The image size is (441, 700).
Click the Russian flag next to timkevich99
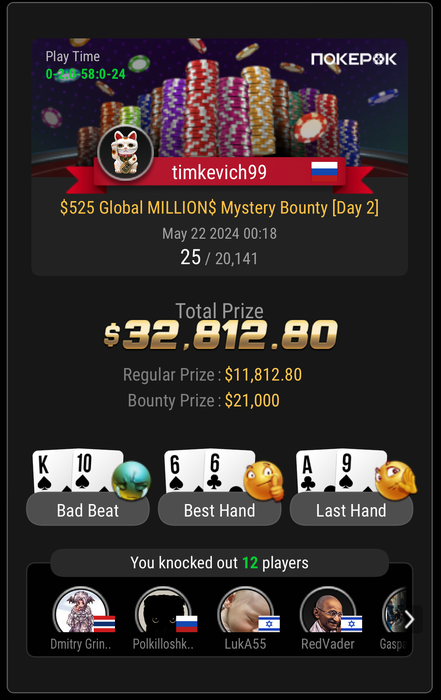pos(324,172)
